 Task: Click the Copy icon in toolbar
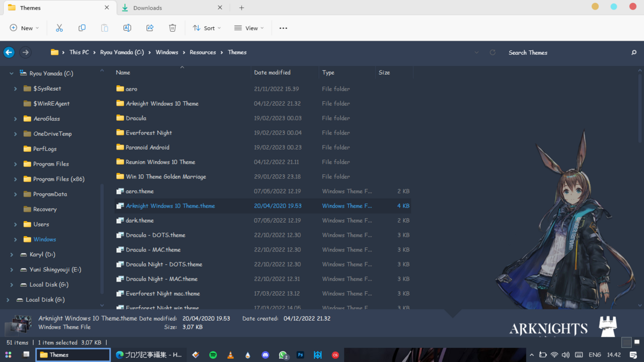pyautogui.click(x=82, y=28)
